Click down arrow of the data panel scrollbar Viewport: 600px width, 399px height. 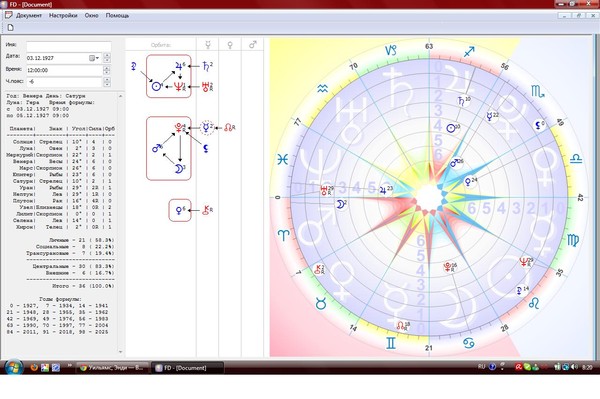[121, 352]
